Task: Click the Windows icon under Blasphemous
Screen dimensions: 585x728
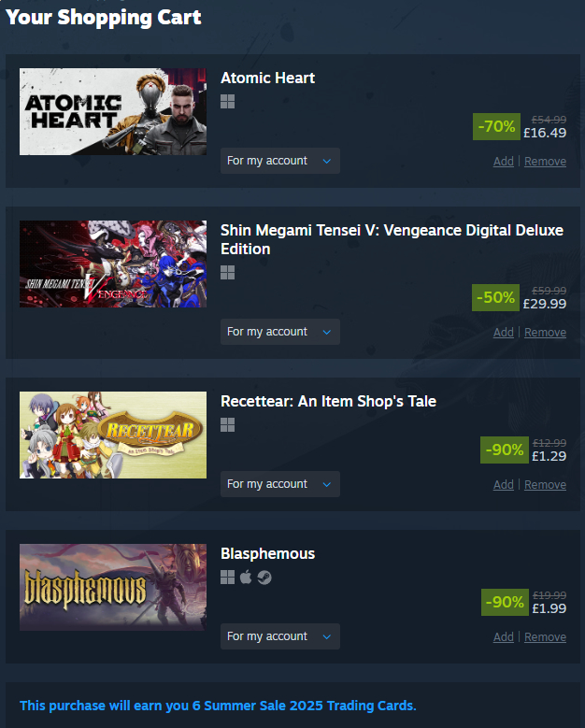Action: coord(227,578)
